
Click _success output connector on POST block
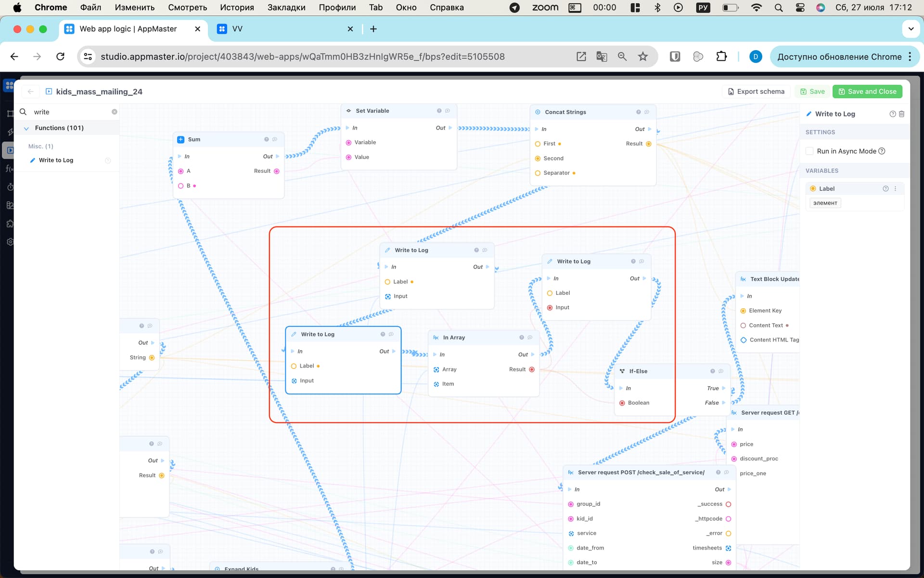coord(728,504)
